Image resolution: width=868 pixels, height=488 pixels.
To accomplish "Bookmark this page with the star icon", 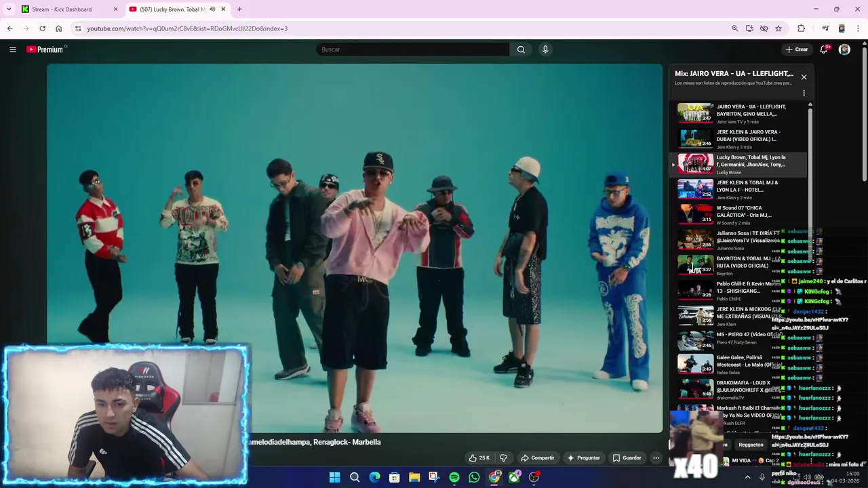I will pyautogui.click(x=778, y=28).
